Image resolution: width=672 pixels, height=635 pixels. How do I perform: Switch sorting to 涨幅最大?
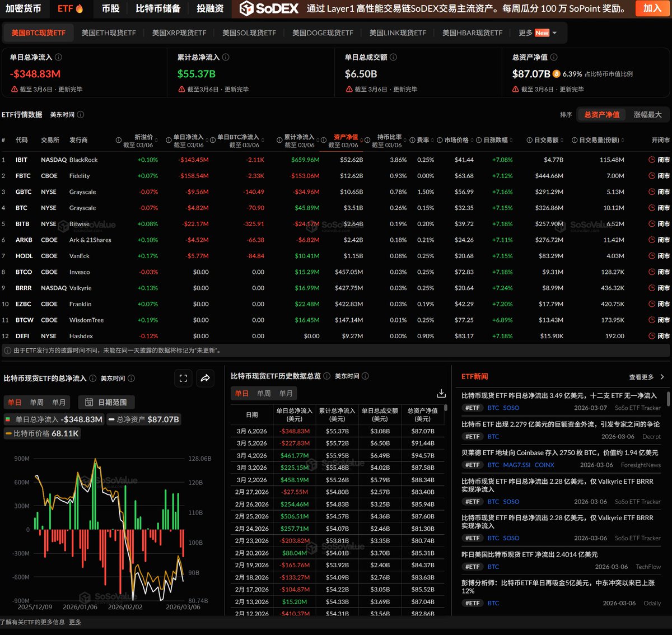pos(647,115)
